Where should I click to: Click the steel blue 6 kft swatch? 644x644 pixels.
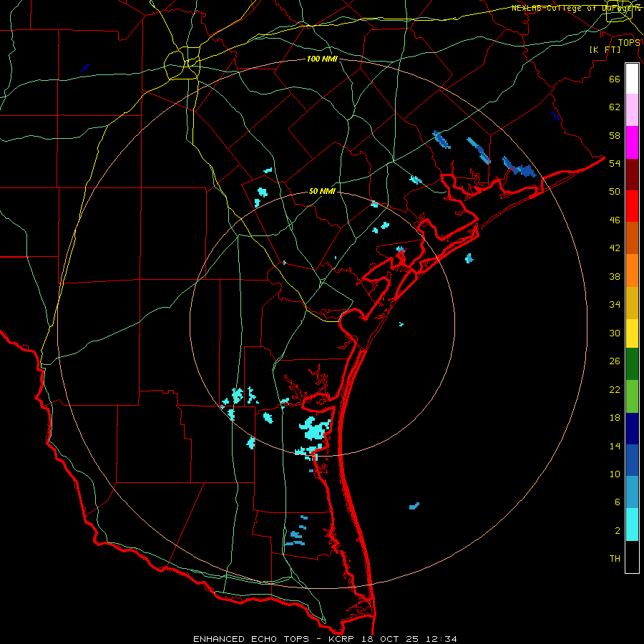(632, 492)
